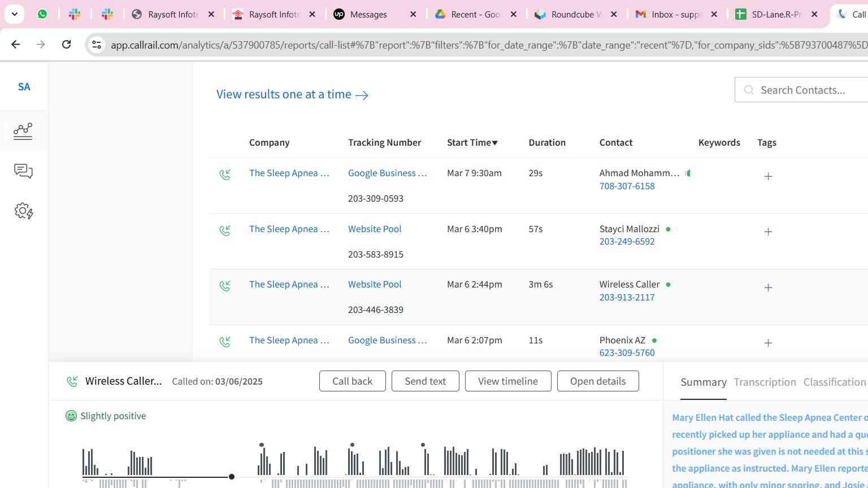Screen dimensions: 868x488
Task: Click the search magnifier icon in Search Contacts
Action: tap(749, 90)
